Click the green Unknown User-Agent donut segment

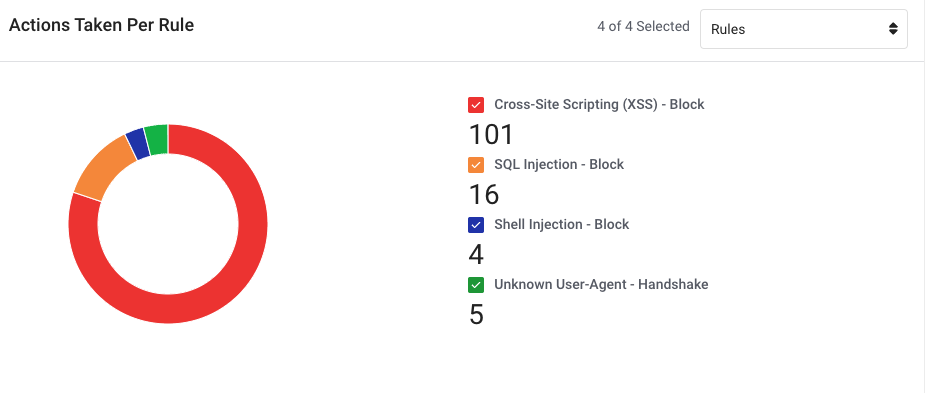click(158, 140)
